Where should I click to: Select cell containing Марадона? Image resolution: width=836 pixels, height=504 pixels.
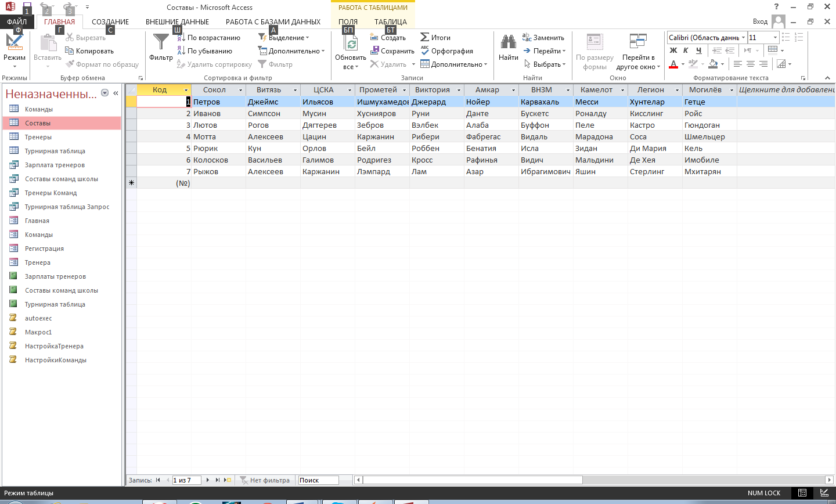(x=600, y=136)
